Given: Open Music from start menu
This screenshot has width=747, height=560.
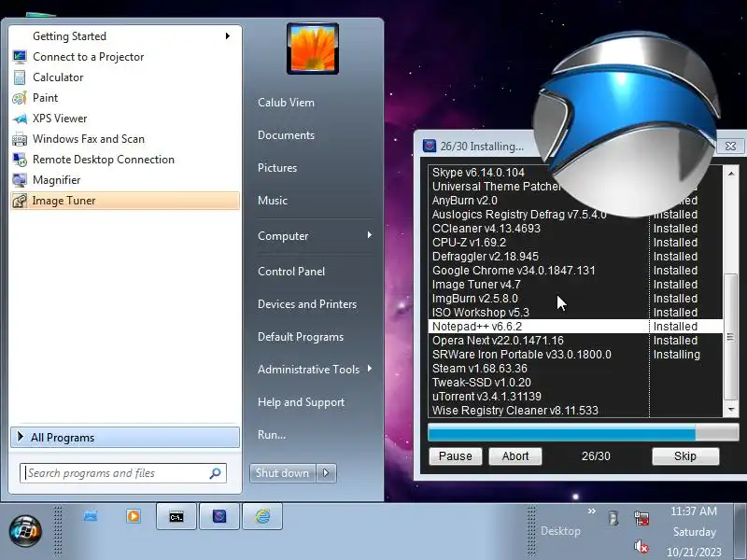Looking at the screenshot, I should pos(273,201).
